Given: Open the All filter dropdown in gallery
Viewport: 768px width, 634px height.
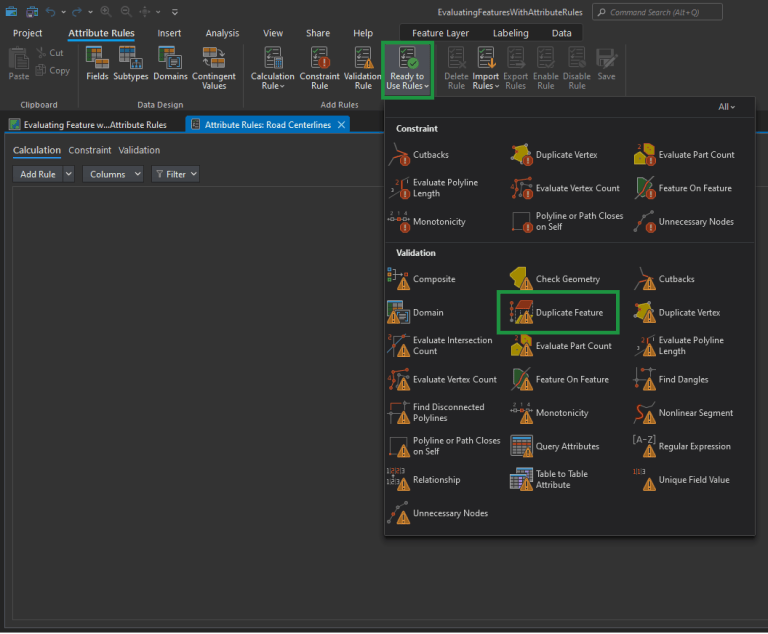Looking at the screenshot, I should tap(726, 107).
